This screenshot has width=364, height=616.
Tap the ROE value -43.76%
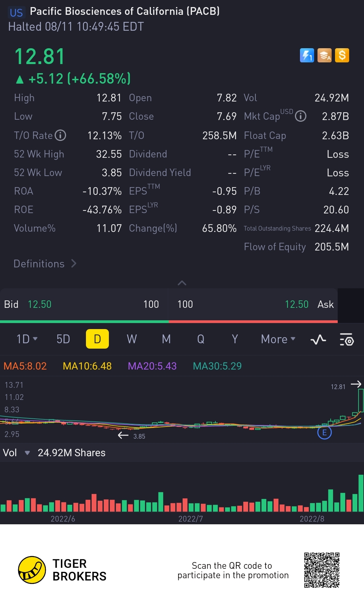click(x=102, y=210)
